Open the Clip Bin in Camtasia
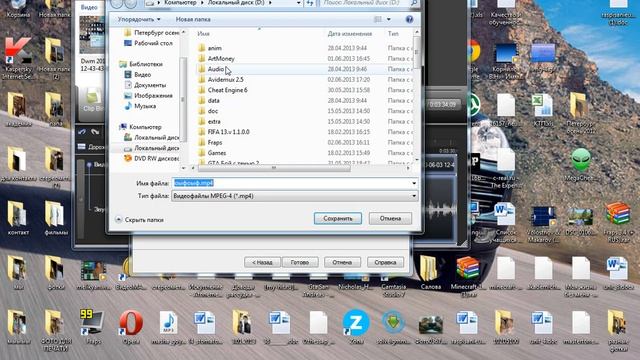640x360 pixels. click(92, 100)
